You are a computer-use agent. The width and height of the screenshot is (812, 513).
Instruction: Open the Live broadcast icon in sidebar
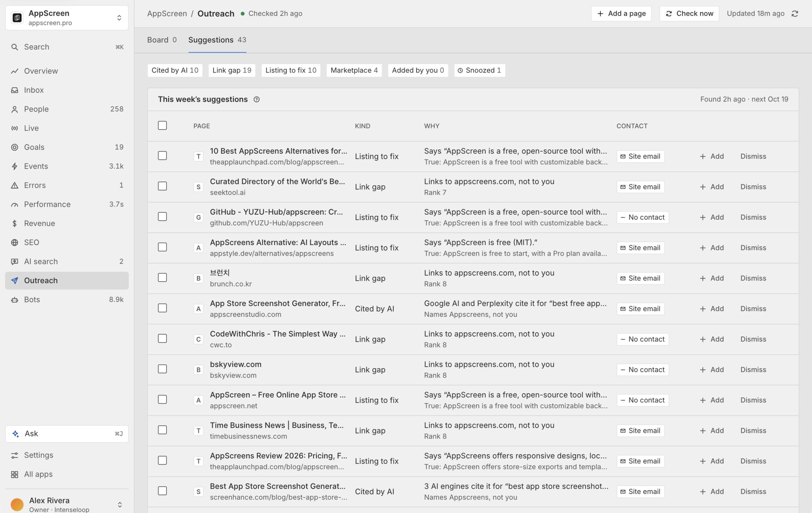point(14,128)
